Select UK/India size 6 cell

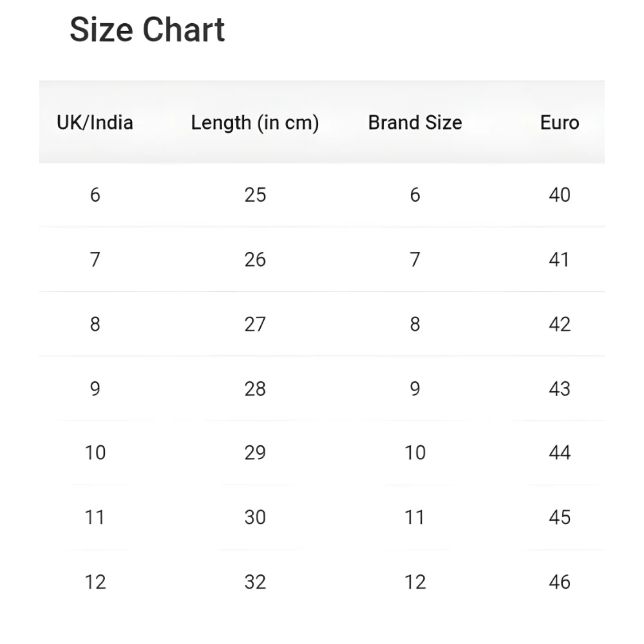click(95, 194)
